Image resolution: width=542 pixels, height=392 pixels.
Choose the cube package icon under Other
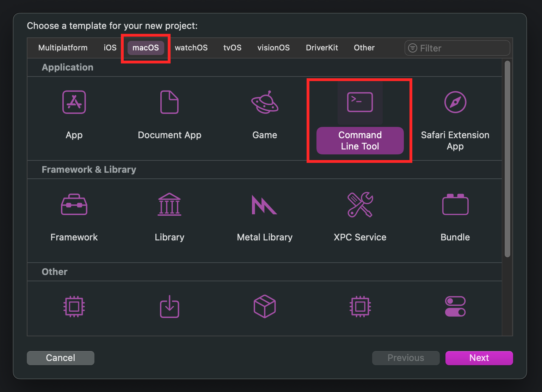click(x=265, y=307)
